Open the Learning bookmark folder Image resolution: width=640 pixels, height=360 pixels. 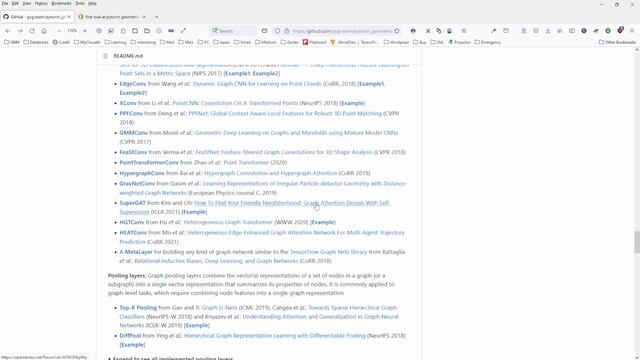pos(116,42)
